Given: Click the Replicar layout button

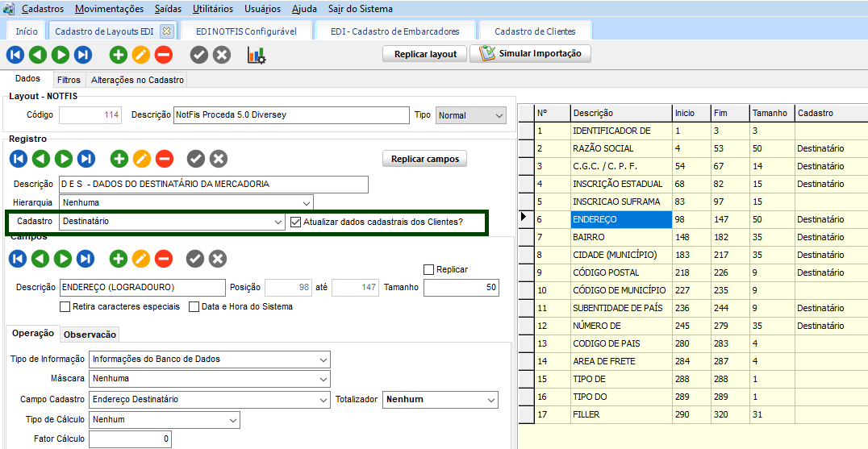Looking at the screenshot, I should 425,54.
